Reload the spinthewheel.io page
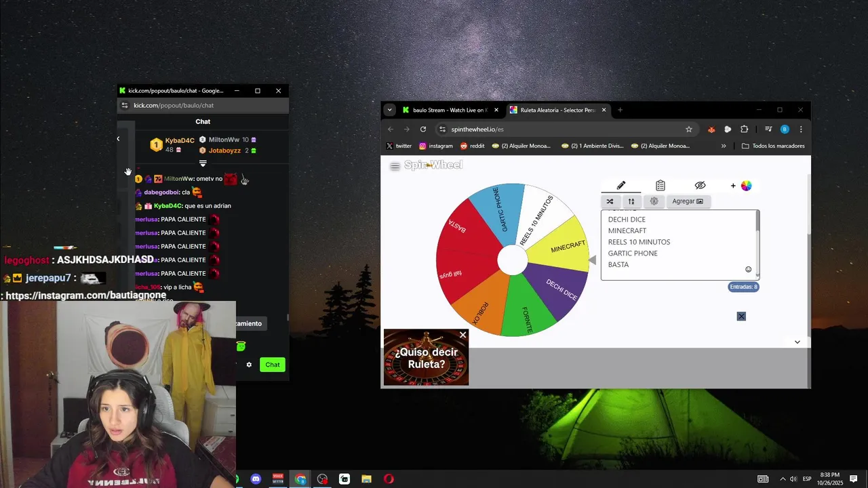Viewport: 868px width, 488px height. [423, 129]
